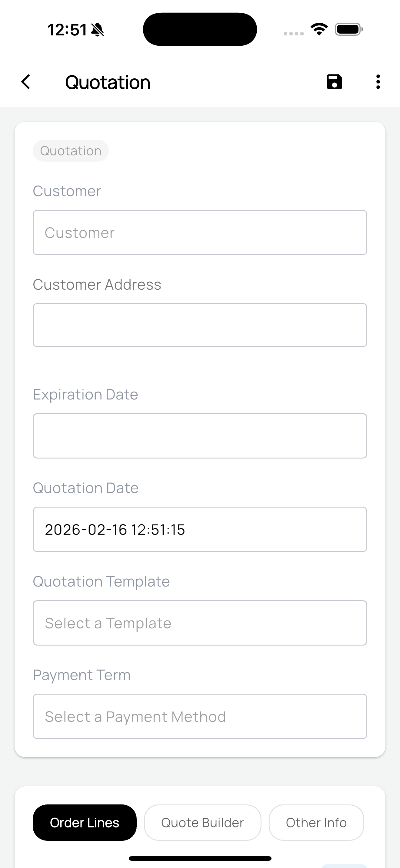Viewport: 400px width, 868px height.
Task: Go back using the header arrow
Action: [x=26, y=82]
